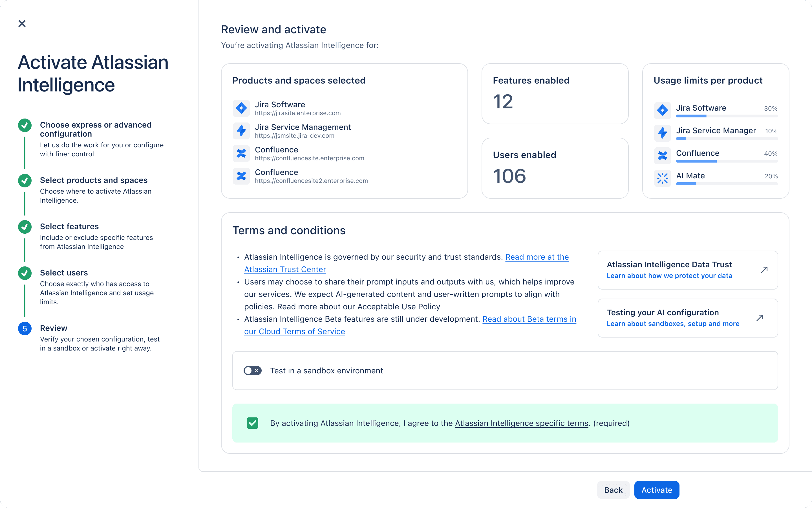Click green check for Select features step
The image size is (812, 508).
pyautogui.click(x=25, y=227)
